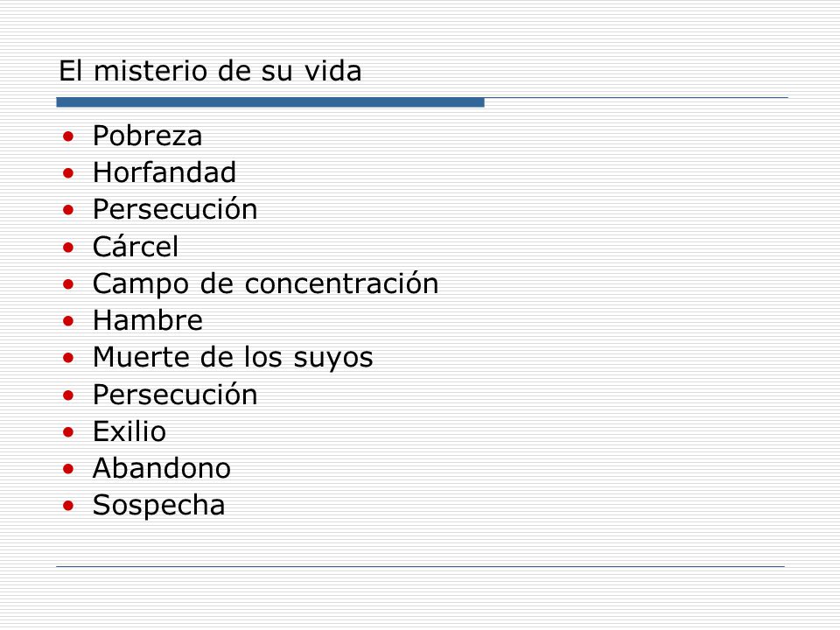
Task: Click the red bullet dot beside Sospecha
Action: 68,506
